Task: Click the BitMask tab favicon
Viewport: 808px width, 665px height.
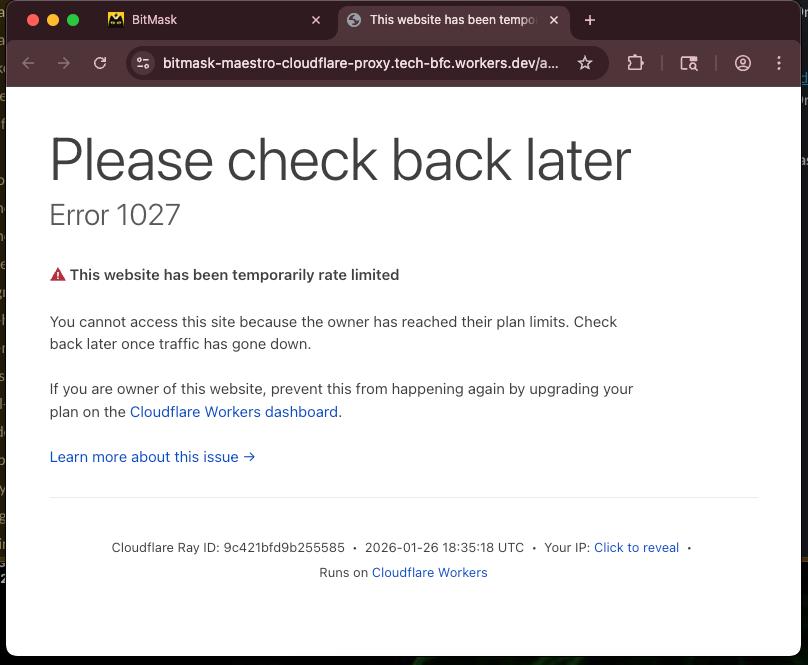Action: click(116, 20)
